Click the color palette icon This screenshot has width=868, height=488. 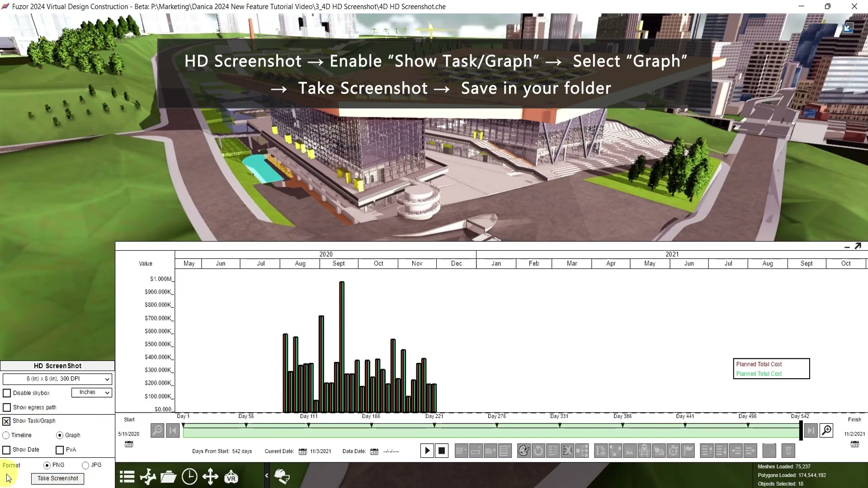(524, 450)
